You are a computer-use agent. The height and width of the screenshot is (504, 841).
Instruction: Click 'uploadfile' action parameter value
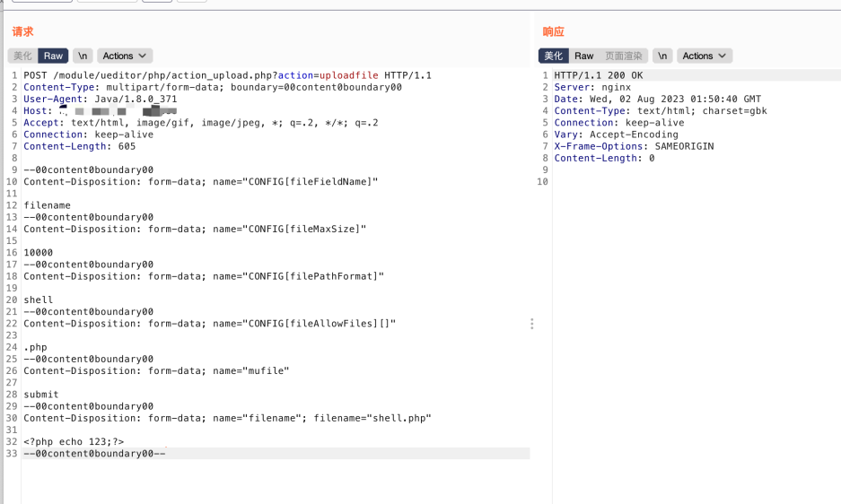tap(348, 75)
